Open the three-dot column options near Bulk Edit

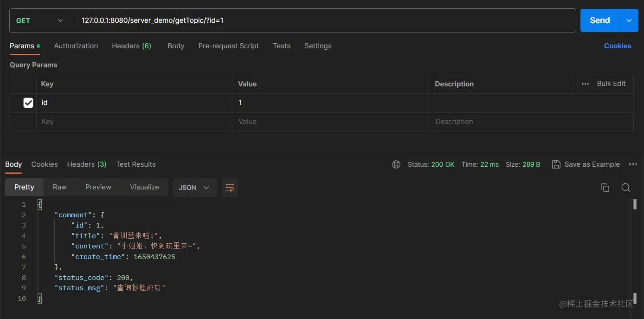click(x=586, y=84)
